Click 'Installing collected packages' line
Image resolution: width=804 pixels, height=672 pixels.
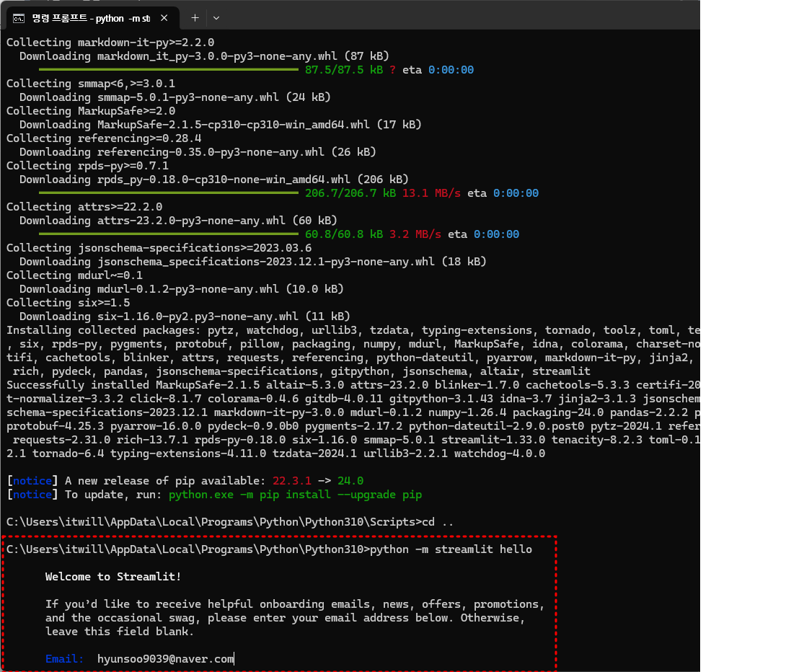click(x=353, y=330)
